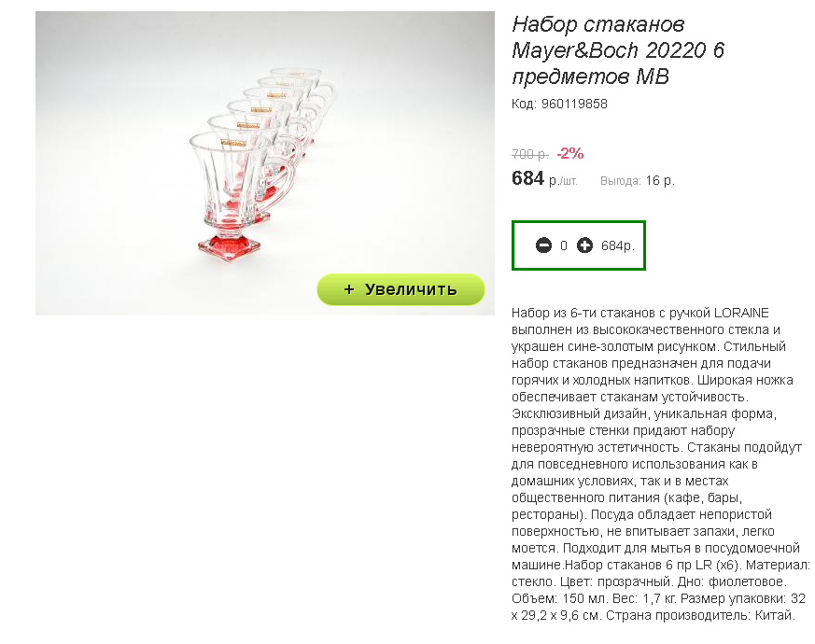
Task: Click the bold 684 price
Action: click(x=527, y=178)
